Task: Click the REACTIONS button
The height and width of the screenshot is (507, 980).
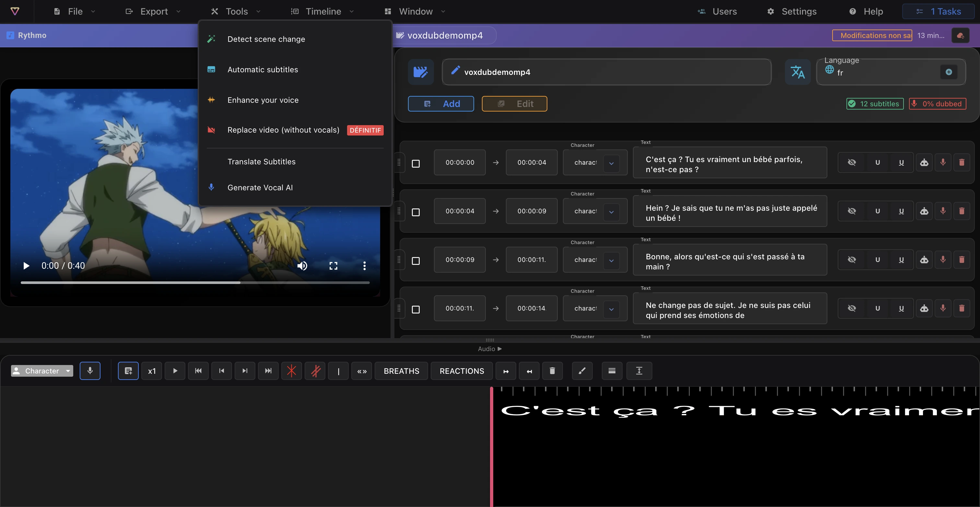Action: [x=461, y=371]
